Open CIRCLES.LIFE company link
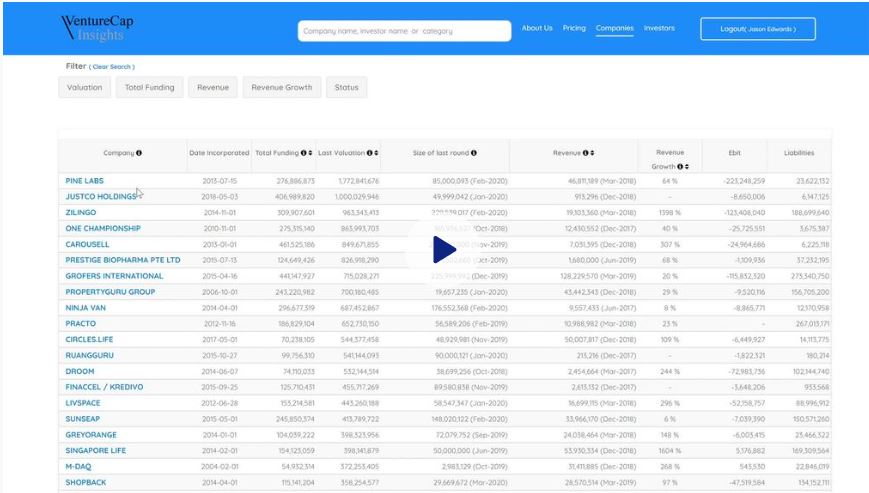The width and height of the screenshot is (869, 493). point(89,340)
